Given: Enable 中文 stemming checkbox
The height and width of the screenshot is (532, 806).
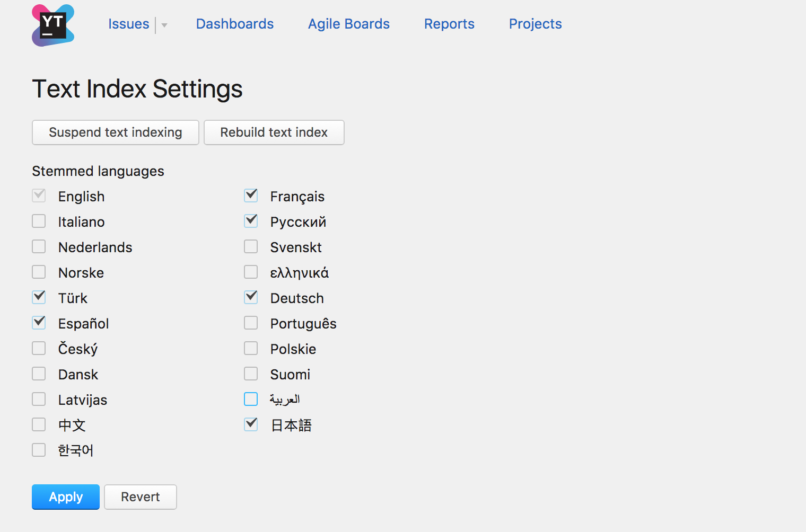Looking at the screenshot, I should pos(39,424).
